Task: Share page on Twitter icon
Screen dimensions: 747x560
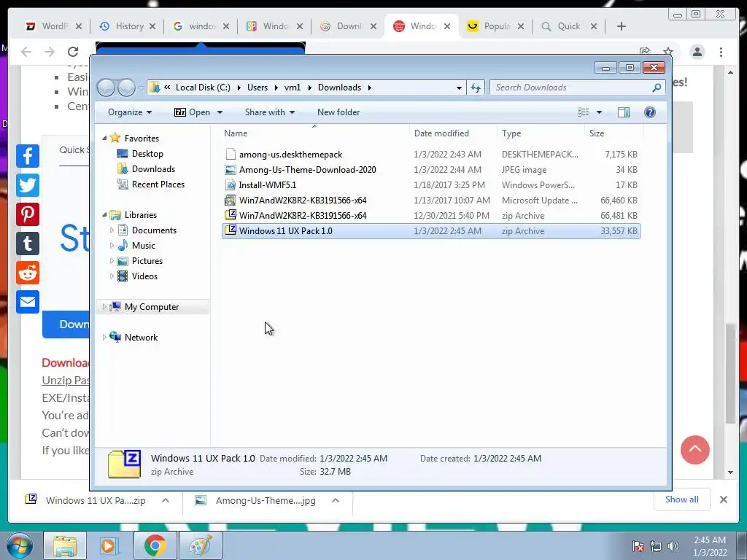Action: coord(28,185)
